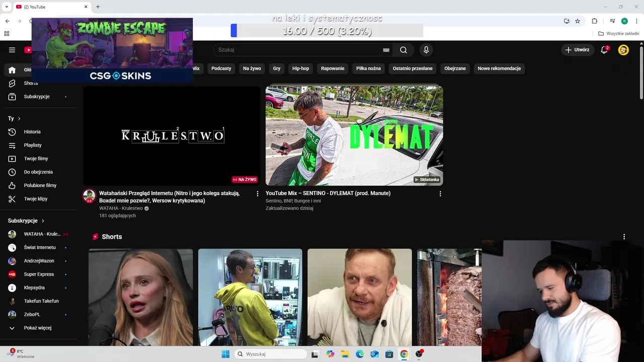This screenshot has width=644, height=362.
Task: Open more options for Watahański Przegląd video
Action: (x=258, y=194)
